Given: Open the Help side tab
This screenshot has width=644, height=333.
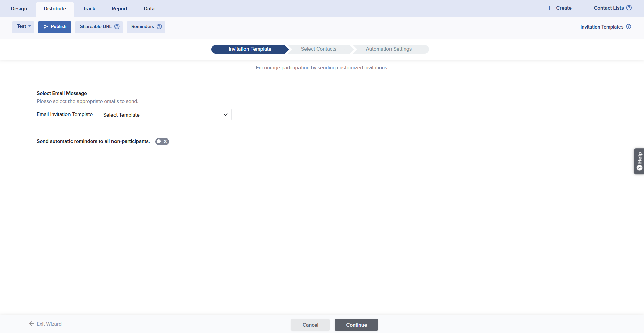Looking at the screenshot, I should (x=639, y=161).
